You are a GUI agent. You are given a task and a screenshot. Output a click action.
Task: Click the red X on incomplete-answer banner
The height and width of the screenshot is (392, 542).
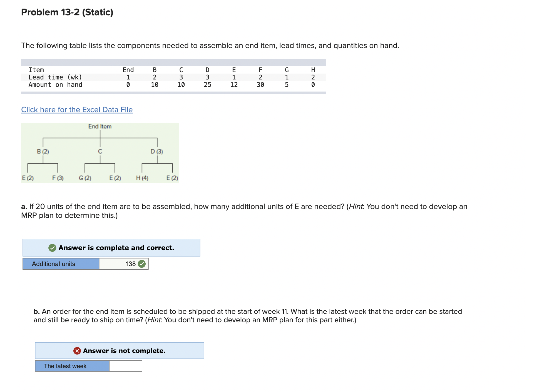(x=77, y=351)
